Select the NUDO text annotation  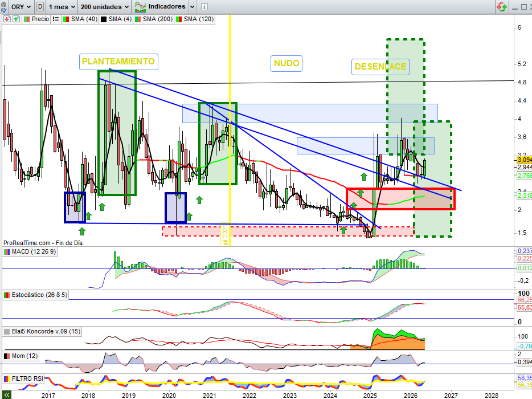coord(287,63)
